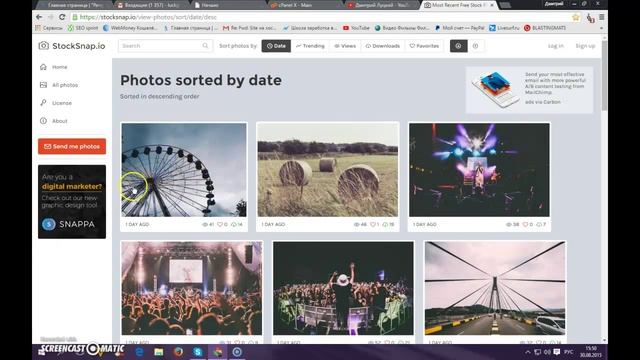Select the ascending order light button

point(476,46)
